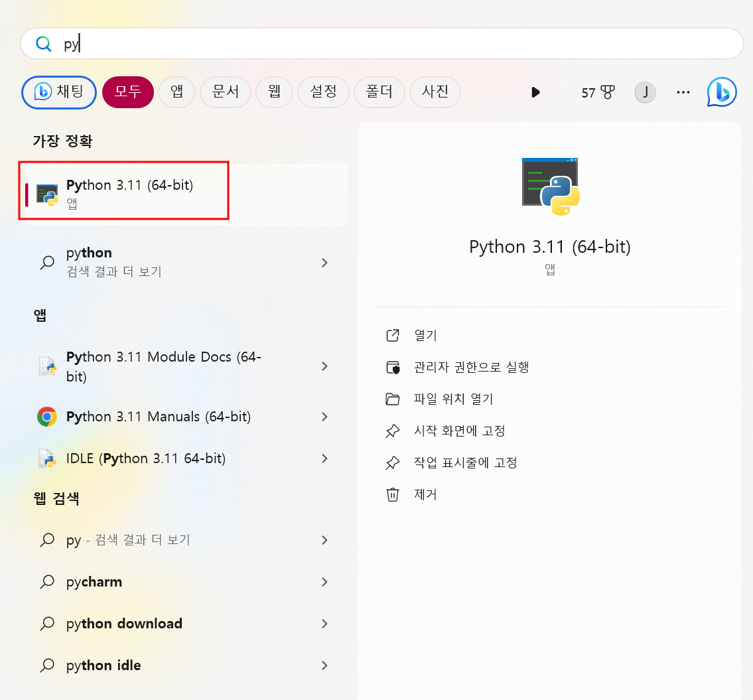Open the three-dots more options menu
Screen dimensions: 753x700
click(x=683, y=92)
